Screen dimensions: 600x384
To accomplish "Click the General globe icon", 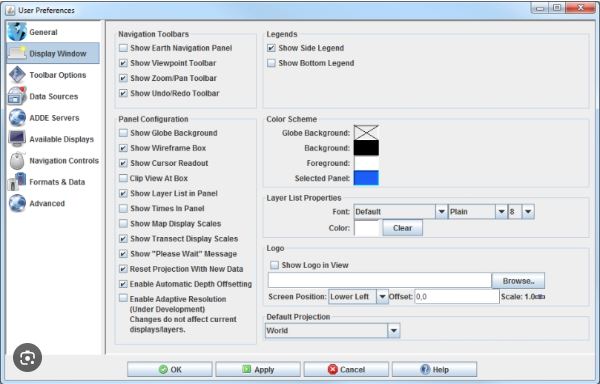I will pos(17,32).
